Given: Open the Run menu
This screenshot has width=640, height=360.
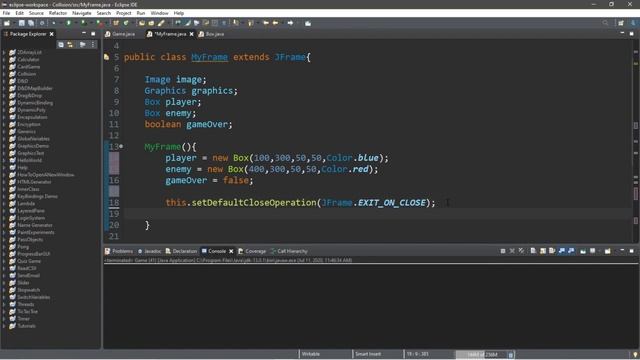Looking at the screenshot, I should tap(141, 13).
